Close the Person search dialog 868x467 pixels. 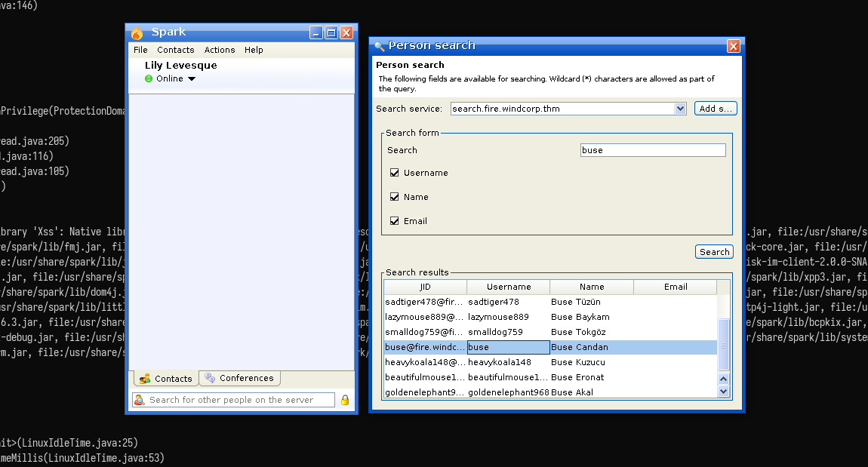tap(734, 46)
